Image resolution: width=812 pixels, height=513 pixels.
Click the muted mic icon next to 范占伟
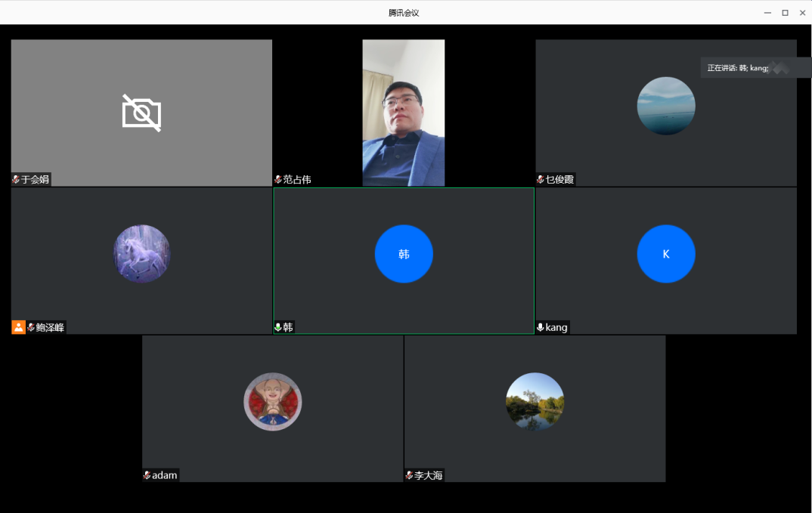[278, 180]
